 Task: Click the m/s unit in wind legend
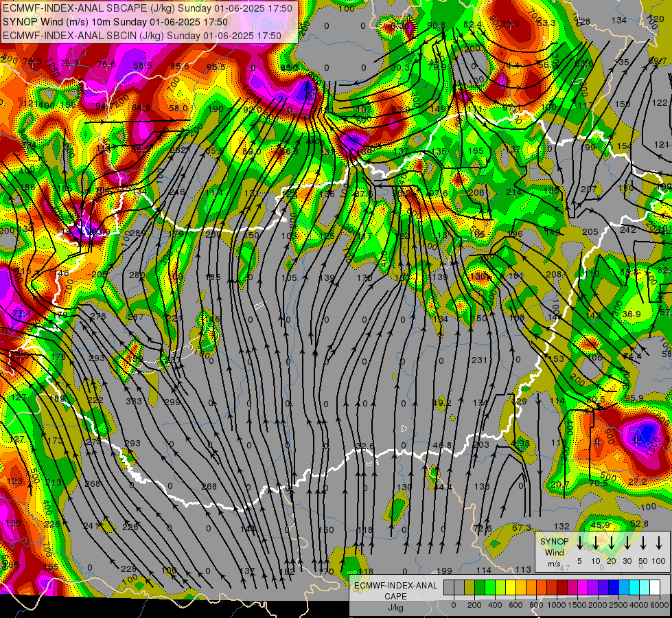point(554,564)
